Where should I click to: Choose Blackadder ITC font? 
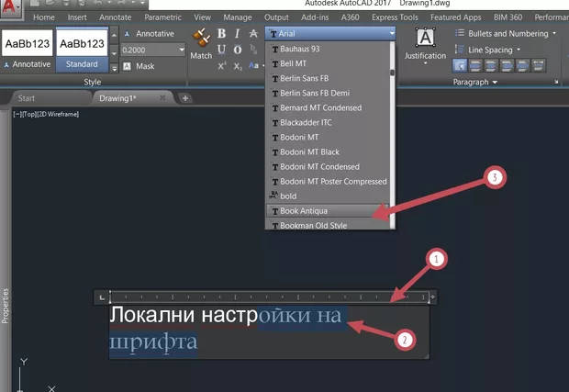tap(328, 122)
